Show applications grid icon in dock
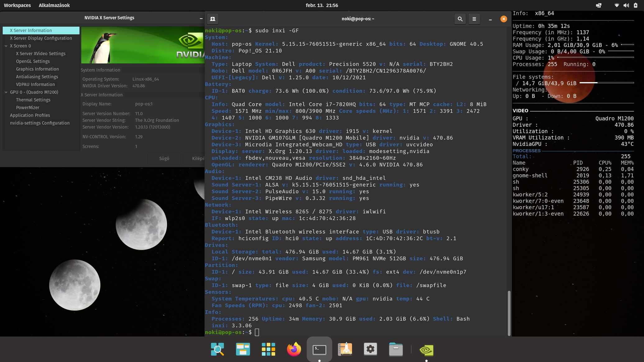This screenshot has width=644, height=362. point(268,349)
